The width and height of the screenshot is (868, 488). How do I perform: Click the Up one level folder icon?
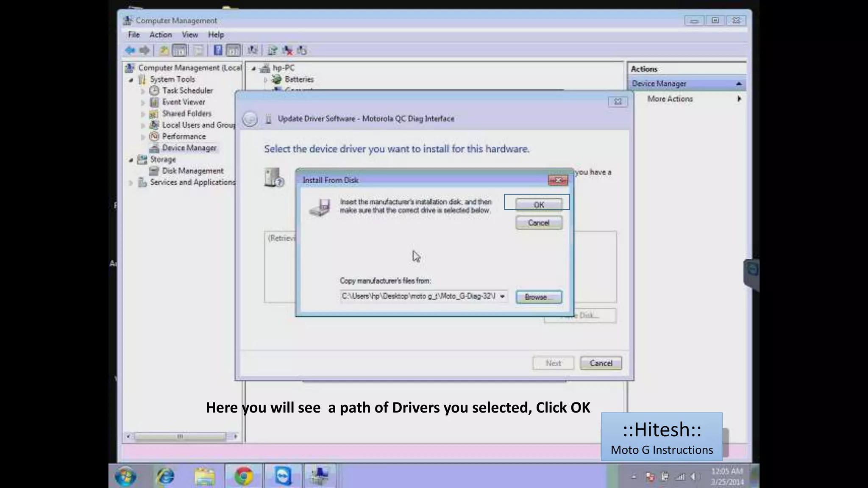pos(164,51)
